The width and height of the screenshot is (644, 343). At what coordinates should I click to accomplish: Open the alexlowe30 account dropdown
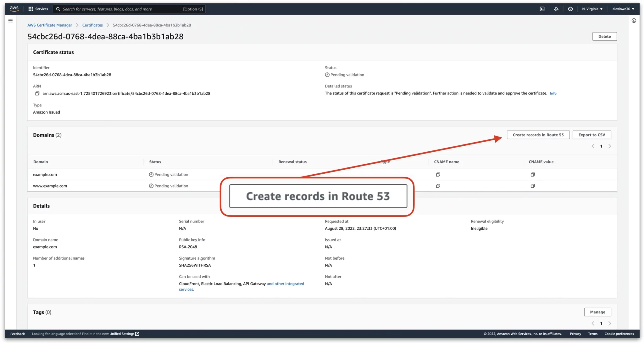[623, 9]
